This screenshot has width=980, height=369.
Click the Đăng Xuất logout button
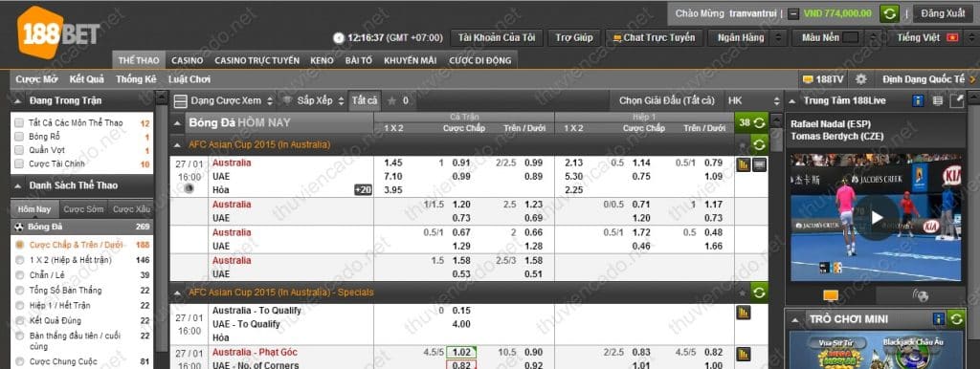[943, 13]
